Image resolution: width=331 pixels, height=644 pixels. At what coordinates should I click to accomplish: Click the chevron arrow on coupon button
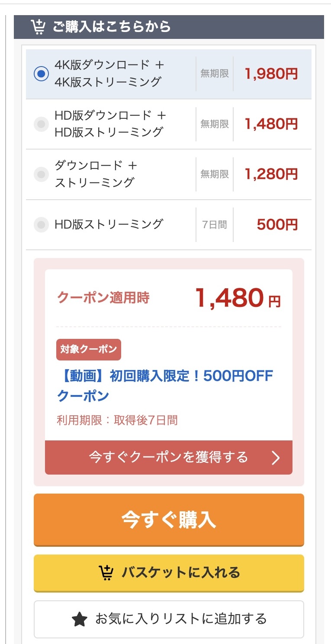click(276, 458)
